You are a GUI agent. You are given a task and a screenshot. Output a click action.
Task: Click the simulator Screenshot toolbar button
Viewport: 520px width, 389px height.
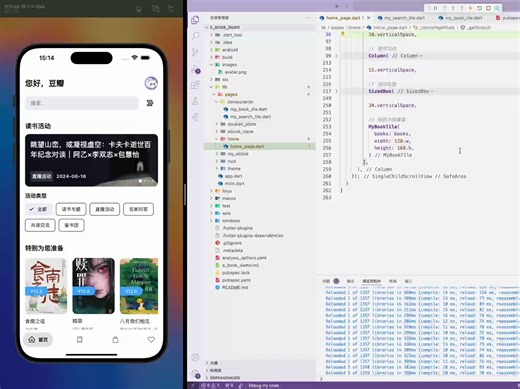156,9
